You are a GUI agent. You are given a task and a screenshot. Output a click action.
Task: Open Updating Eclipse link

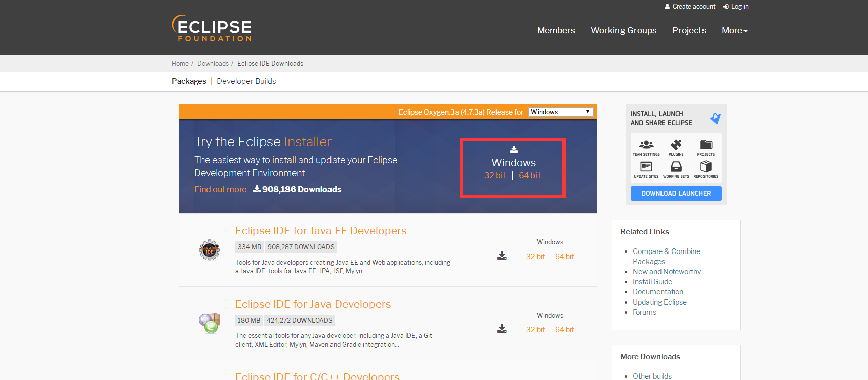[659, 302]
